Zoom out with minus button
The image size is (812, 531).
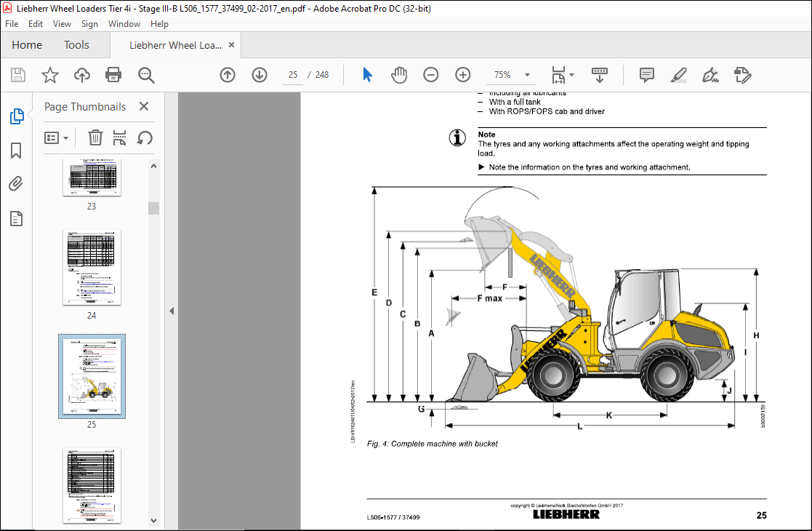(431, 75)
